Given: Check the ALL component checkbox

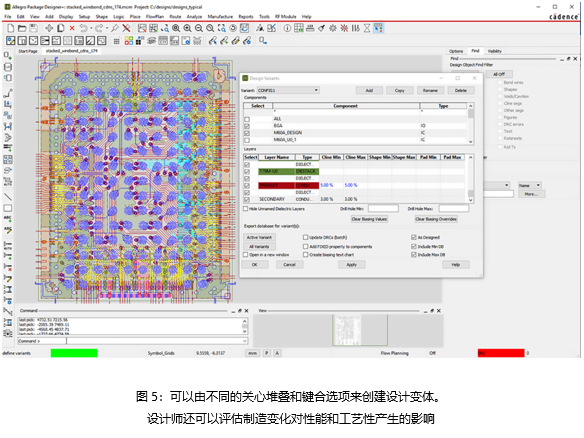Looking at the screenshot, I should (x=247, y=119).
